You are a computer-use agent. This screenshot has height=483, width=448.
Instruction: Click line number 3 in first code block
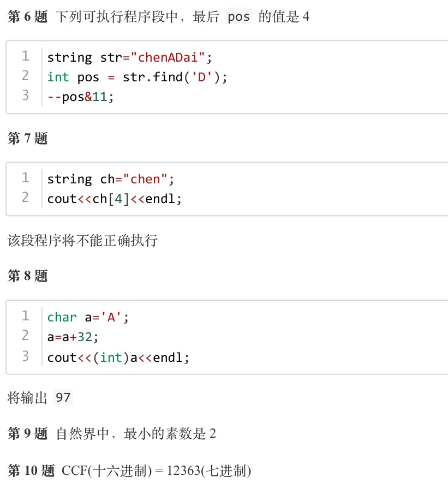26,95
